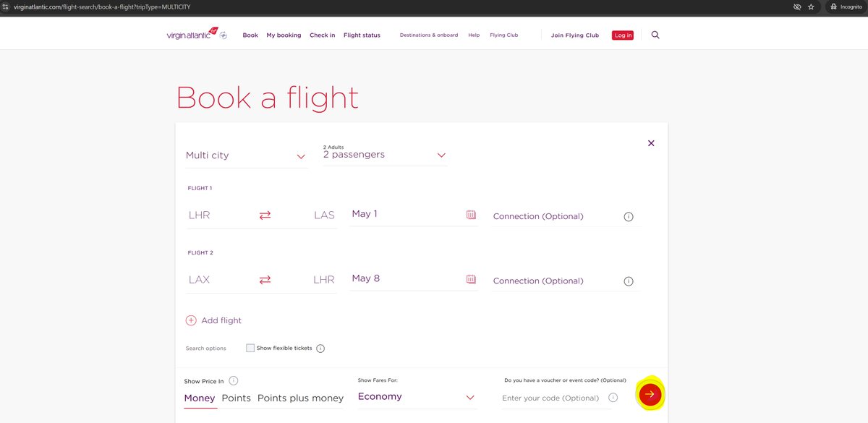Open Flight status page

point(362,35)
